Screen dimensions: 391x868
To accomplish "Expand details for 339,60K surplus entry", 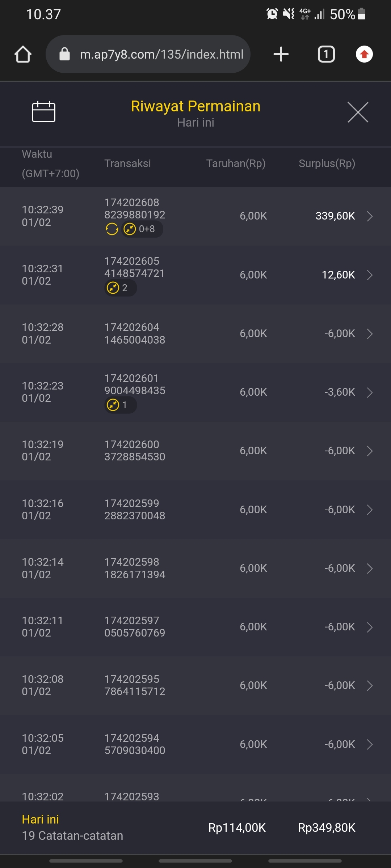I will pos(369,216).
